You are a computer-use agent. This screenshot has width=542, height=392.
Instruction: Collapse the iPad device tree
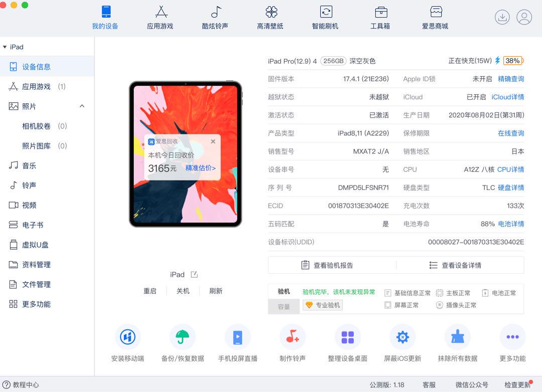[x=5, y=47]
